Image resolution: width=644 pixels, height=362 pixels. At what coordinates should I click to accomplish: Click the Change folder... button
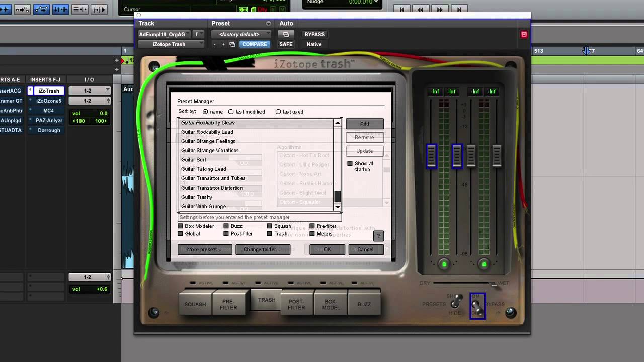coord(263,249)
